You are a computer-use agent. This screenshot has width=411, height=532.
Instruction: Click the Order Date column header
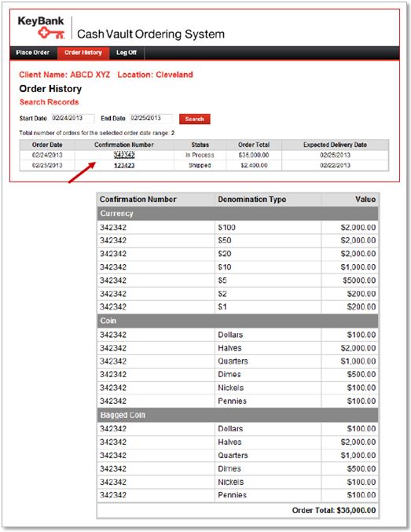[47, 145]
